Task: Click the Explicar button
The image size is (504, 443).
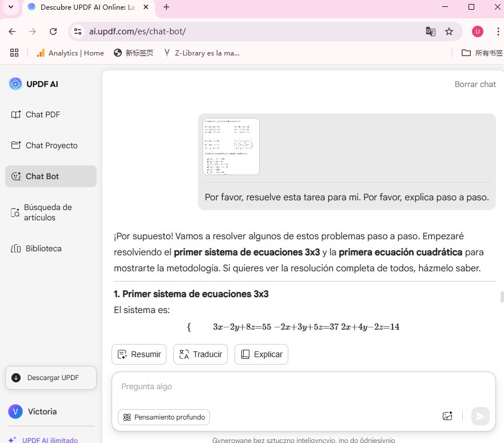Action: point(261,354)
